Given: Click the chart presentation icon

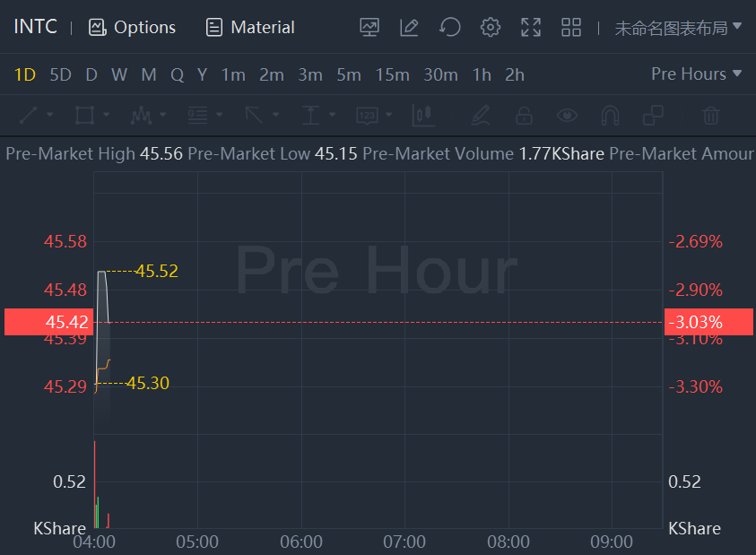Looking at the screenshot, I should [369, 27].
